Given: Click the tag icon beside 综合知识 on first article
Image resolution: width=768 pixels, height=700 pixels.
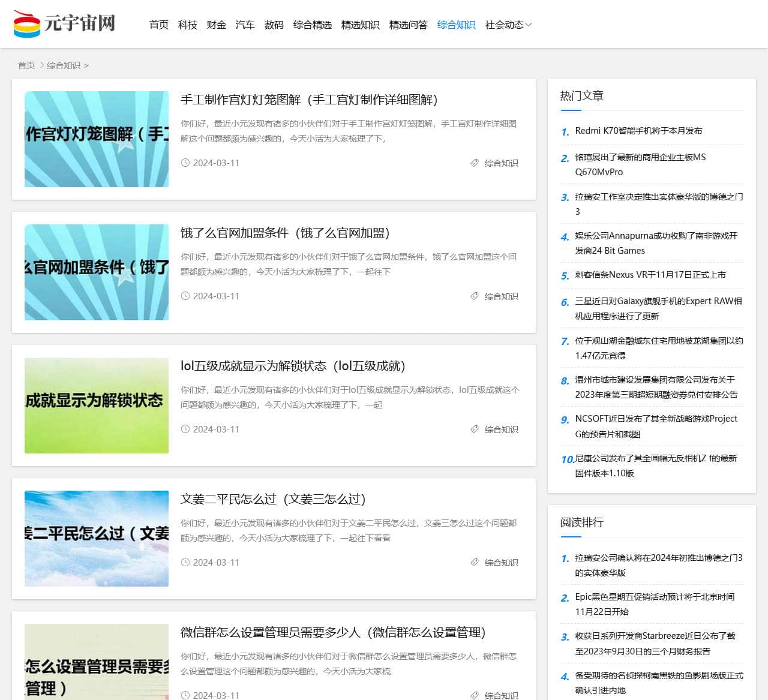Looking at the screenshot, I should (474, 163).
